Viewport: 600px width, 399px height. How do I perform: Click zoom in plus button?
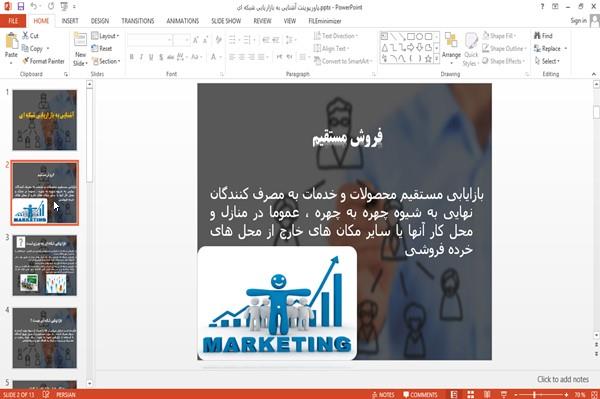tap(566, 395)
